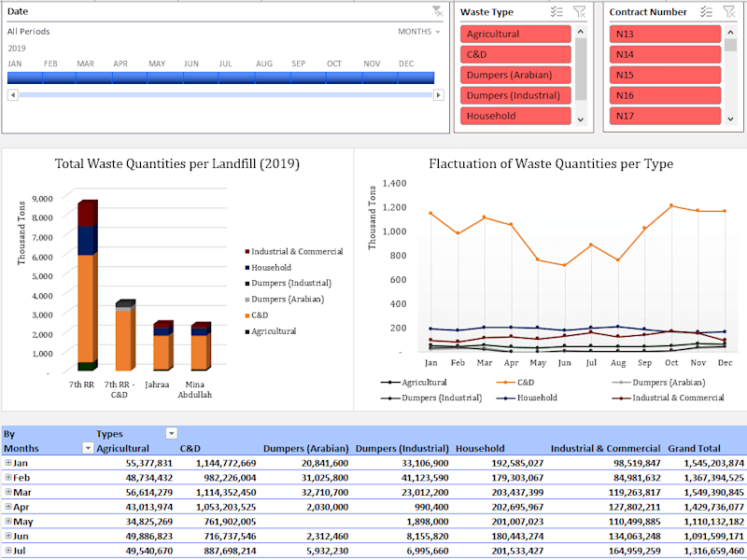Clear the Date timeline filter icon

point(437,11)
